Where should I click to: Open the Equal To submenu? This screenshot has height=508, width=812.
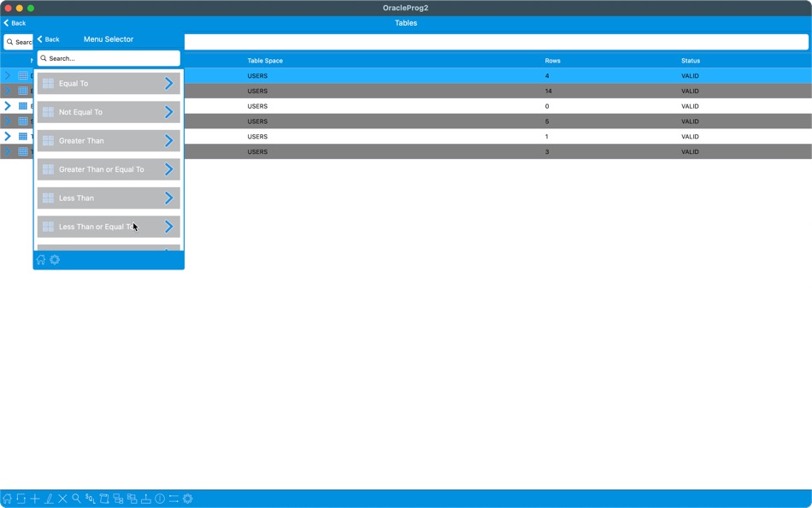pos(108,83)
